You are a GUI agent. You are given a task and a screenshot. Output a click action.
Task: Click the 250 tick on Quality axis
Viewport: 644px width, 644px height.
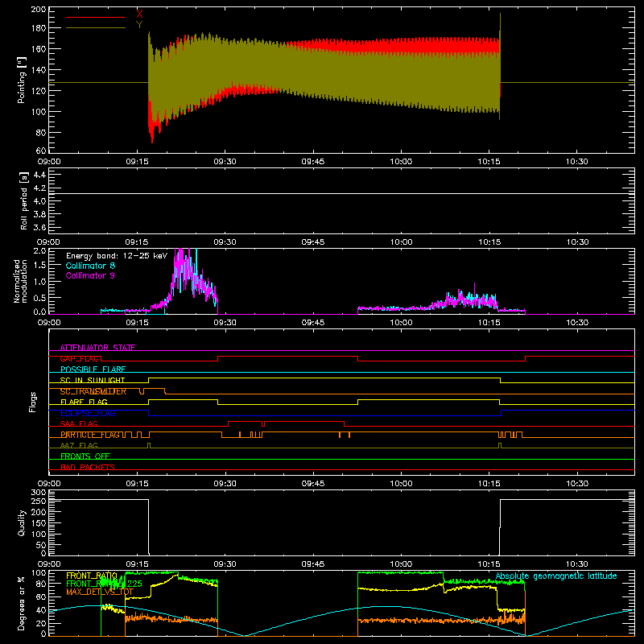point(39,501)
